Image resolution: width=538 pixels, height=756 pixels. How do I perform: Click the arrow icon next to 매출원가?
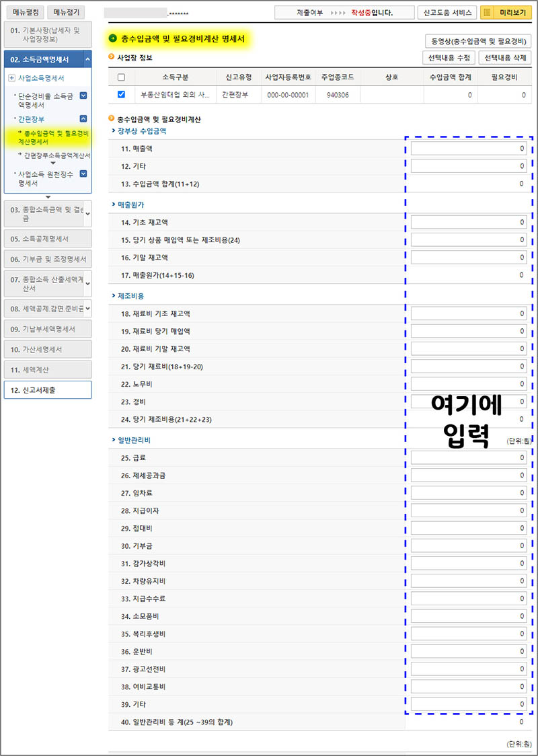[112, 203]
